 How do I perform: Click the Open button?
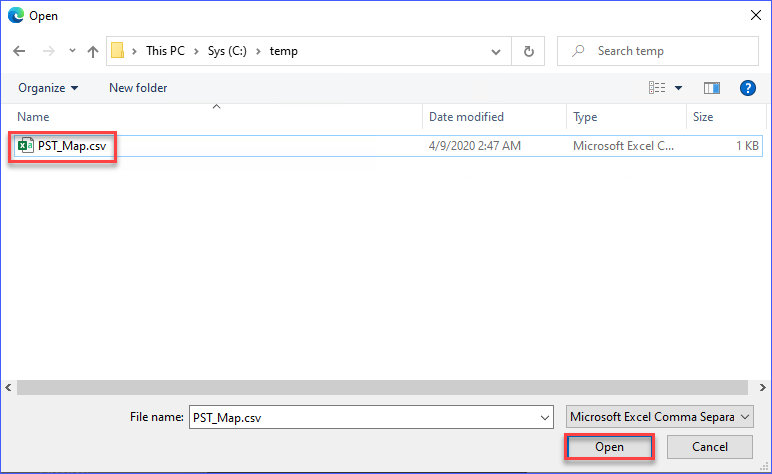[609, 447]
